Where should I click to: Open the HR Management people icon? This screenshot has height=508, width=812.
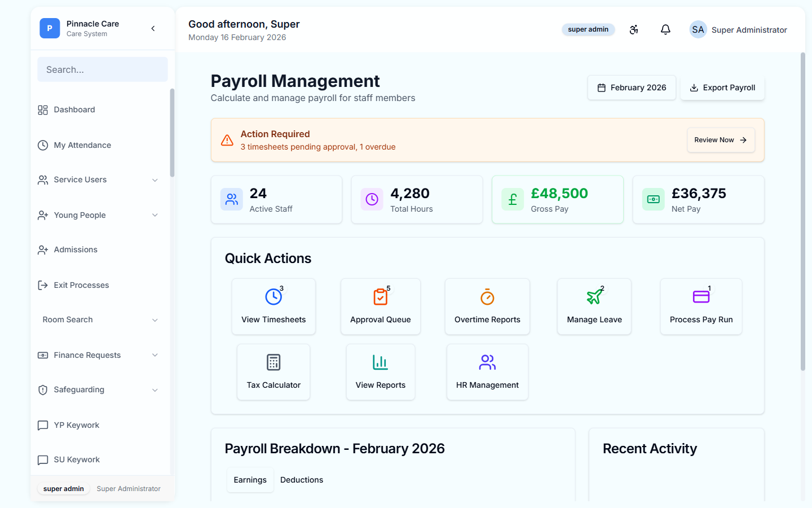pos(487,362)
